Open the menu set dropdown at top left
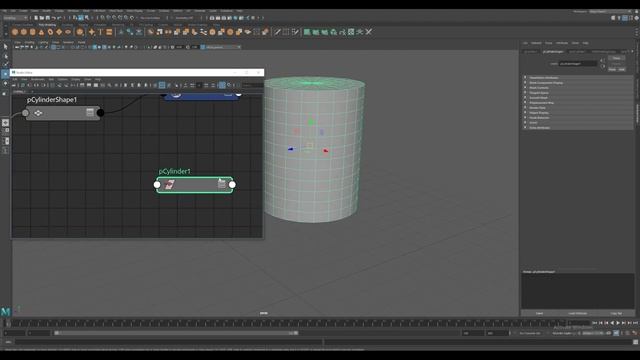The width and height of the screenshot is (640, 360). [15, 18]
